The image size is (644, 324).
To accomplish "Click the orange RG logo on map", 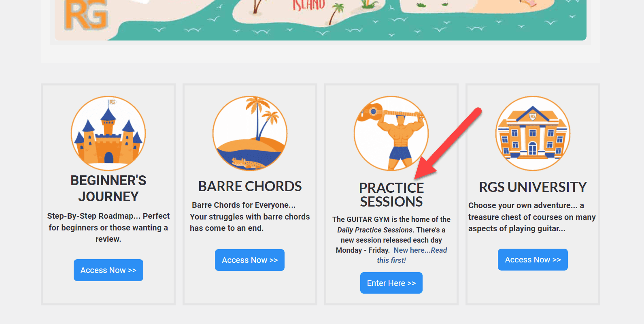I will (86, 16).
